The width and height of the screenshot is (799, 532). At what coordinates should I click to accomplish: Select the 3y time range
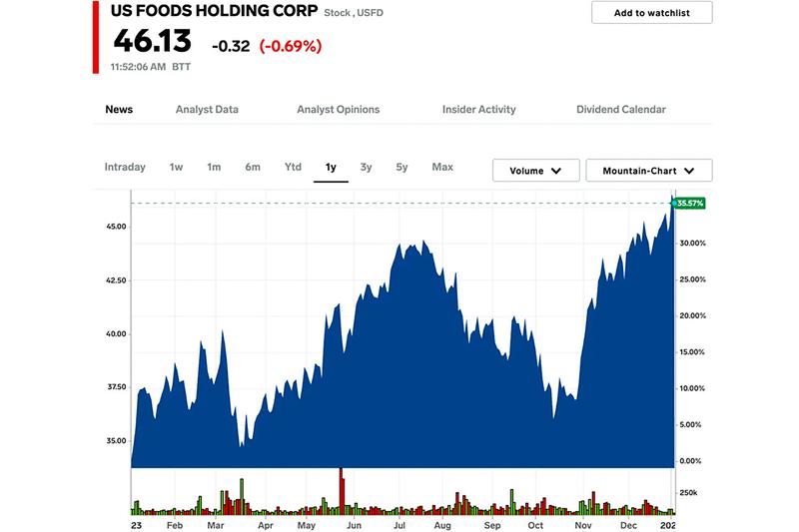366,167
